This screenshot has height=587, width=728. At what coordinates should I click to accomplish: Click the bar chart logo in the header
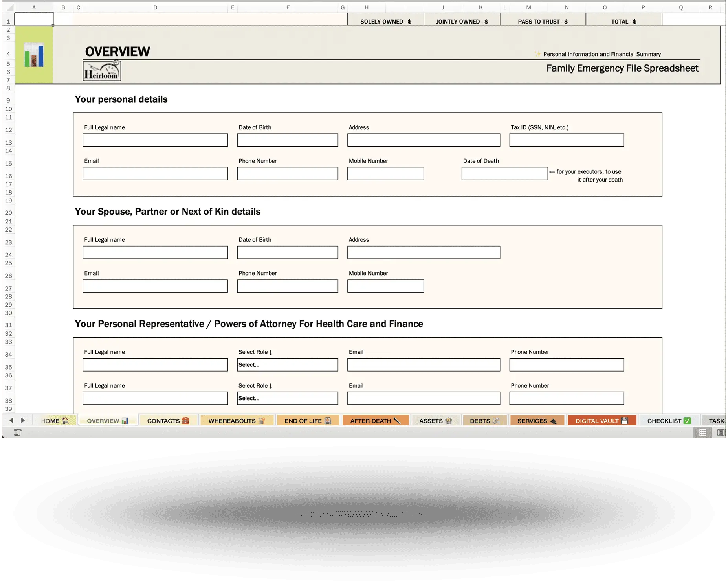(33, 54)
